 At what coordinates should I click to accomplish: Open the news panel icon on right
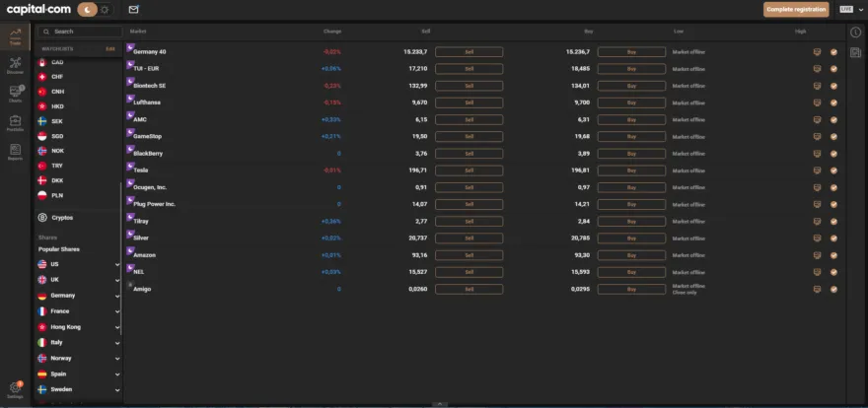pyautogui.click(x=856, y=52)
